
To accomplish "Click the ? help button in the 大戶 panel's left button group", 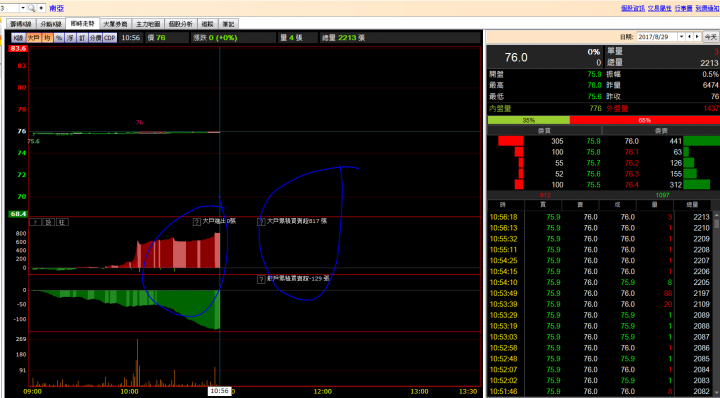I will coord(35,222).
